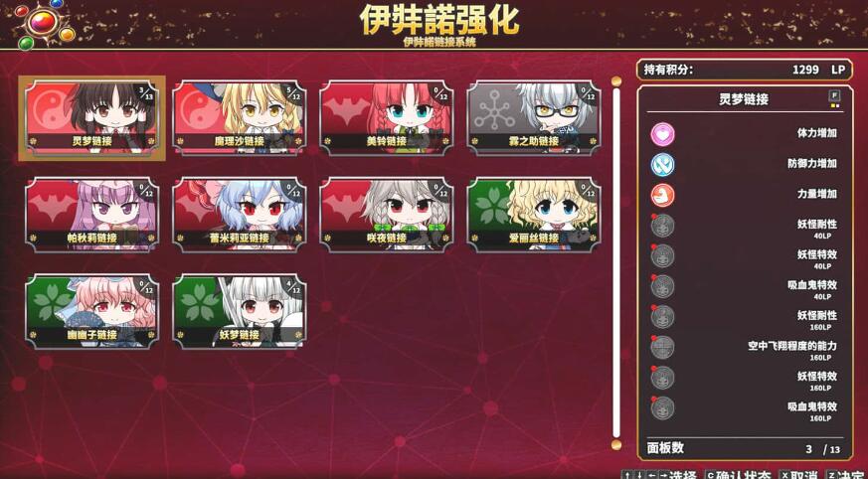Select the 美铃链接 card
This screenshot has height=479, width=868.
pyautogui.click(x=387, y=118)
